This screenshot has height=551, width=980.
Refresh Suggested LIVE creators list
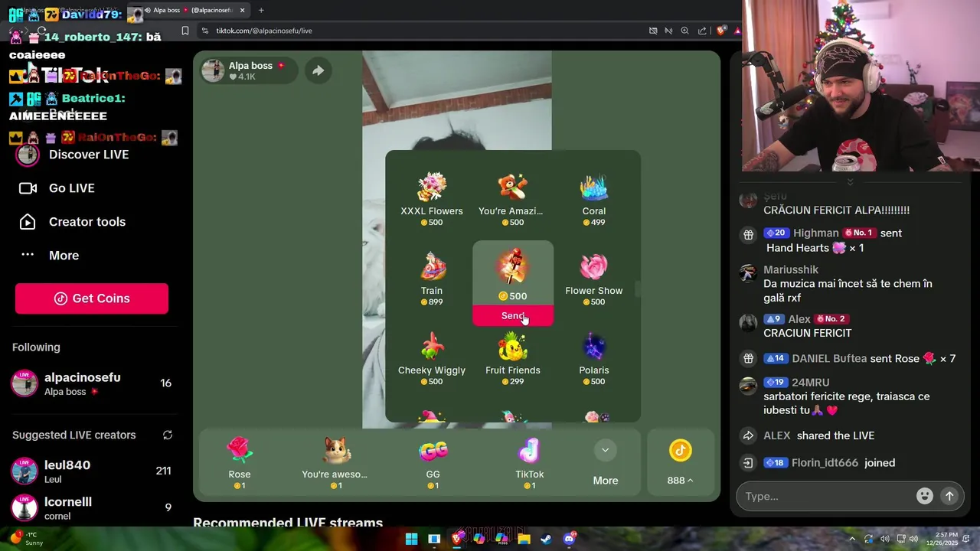tap(167, 435)
